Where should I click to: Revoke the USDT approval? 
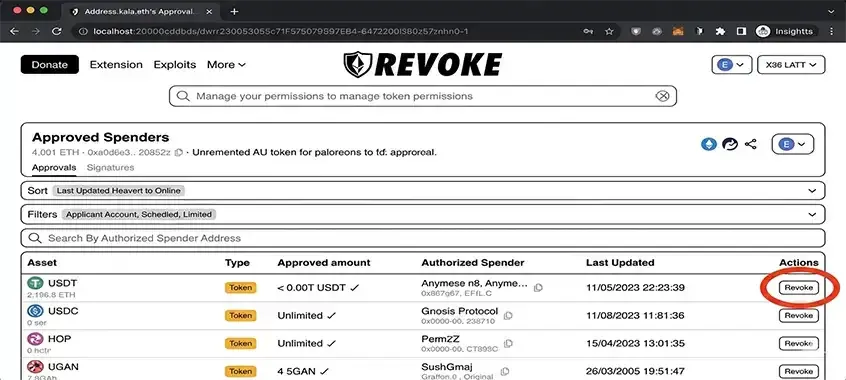(799, 288)
